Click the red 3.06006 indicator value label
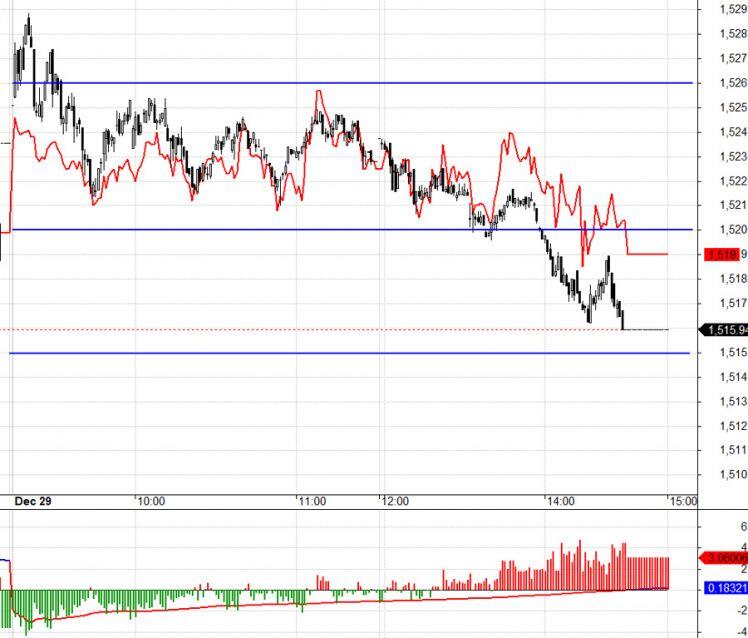Viewport: 748px width, 638px height. click(724, 557)
